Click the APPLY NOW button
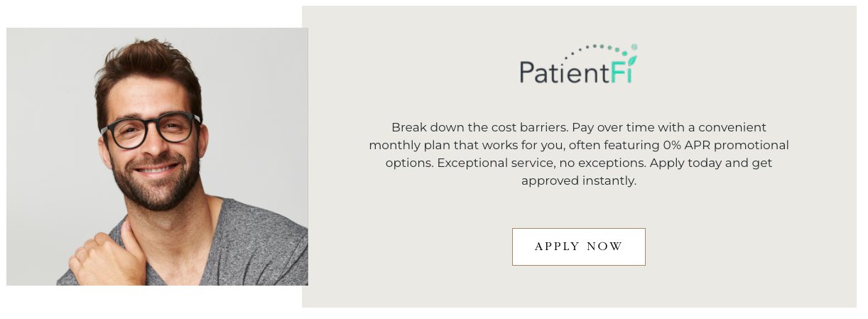 click(x=578, y=247)
